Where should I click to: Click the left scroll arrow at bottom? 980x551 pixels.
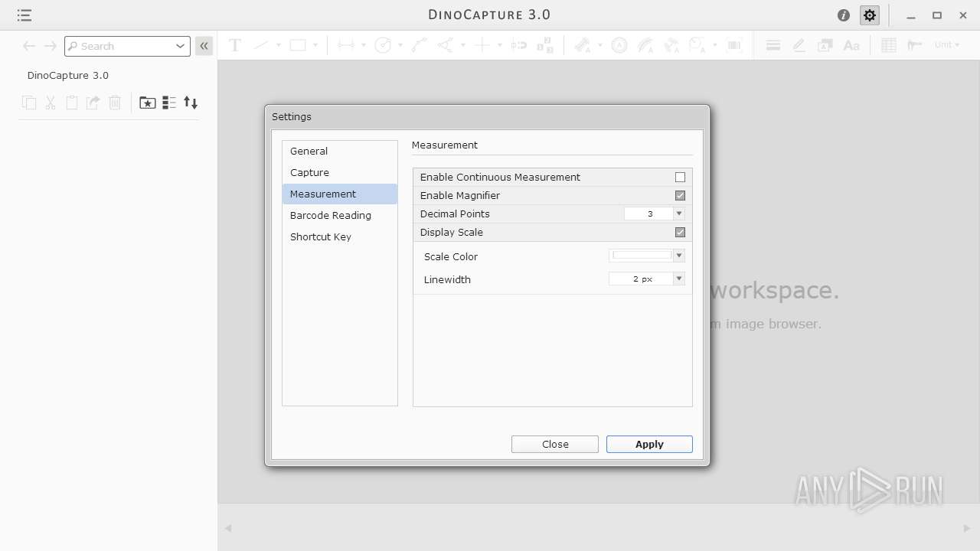[x=227, y=528]
